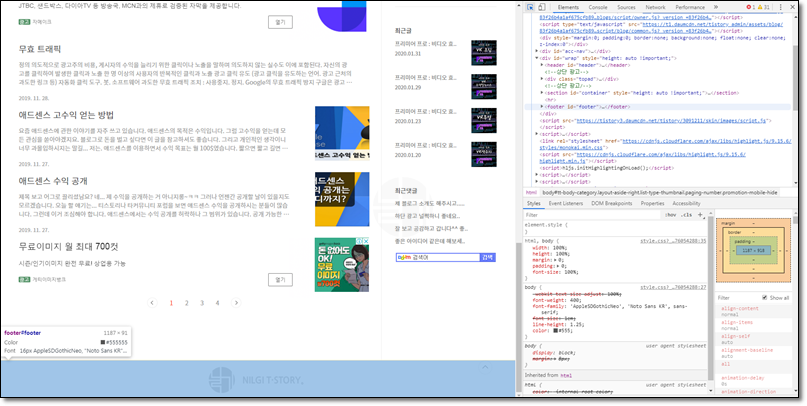Open the 애드센스 수익 공개 post title
This screenshot has height=406, width=807.
click(53, 181)
